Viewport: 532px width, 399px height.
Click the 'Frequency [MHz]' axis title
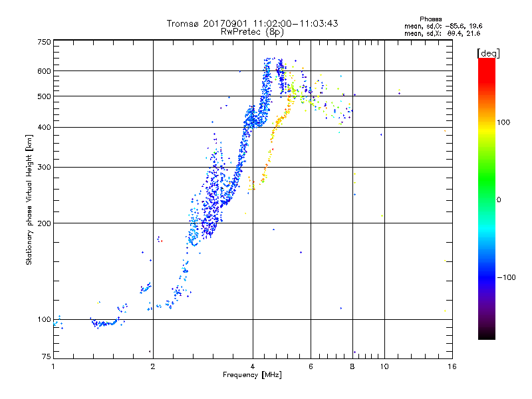pos(252,375)
